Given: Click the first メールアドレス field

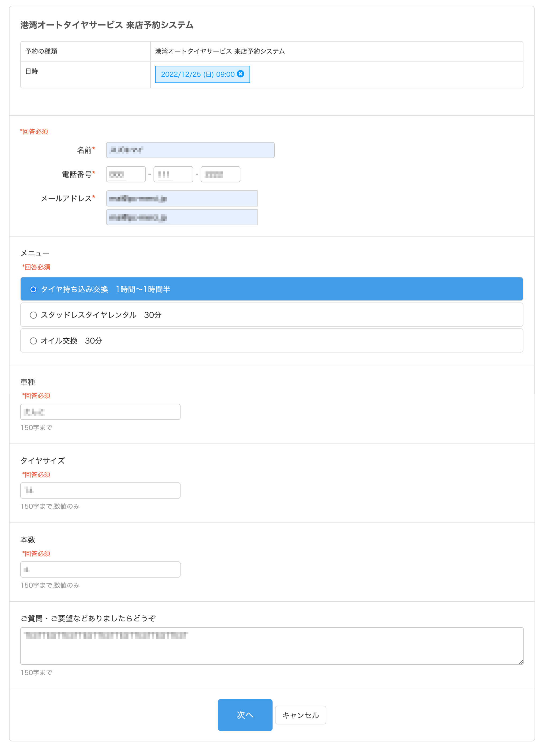Looking at the screenshot, I should 181,198.
